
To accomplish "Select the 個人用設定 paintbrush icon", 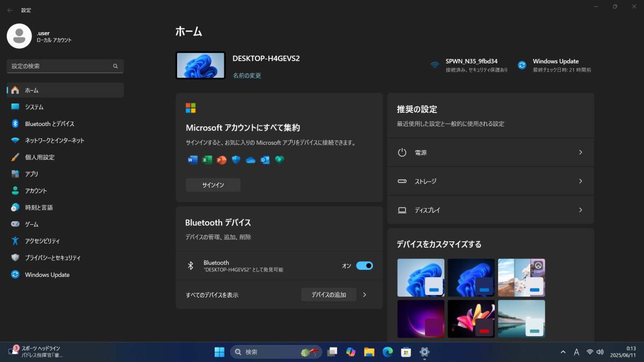I will (x=15, y=157).
